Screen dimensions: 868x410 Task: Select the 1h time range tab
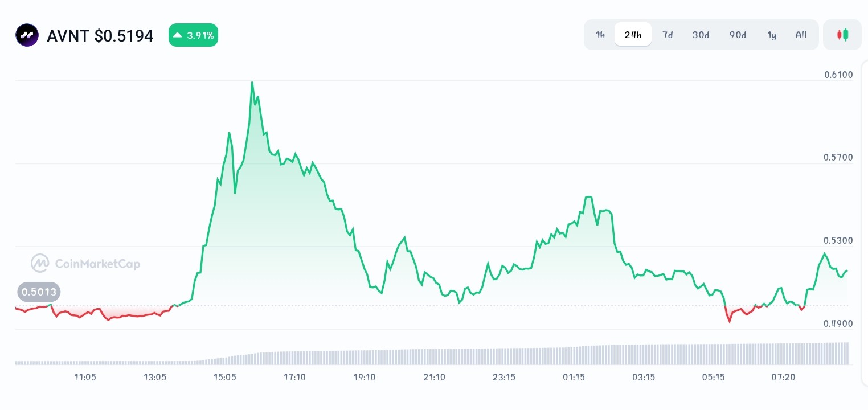[600, 35]
